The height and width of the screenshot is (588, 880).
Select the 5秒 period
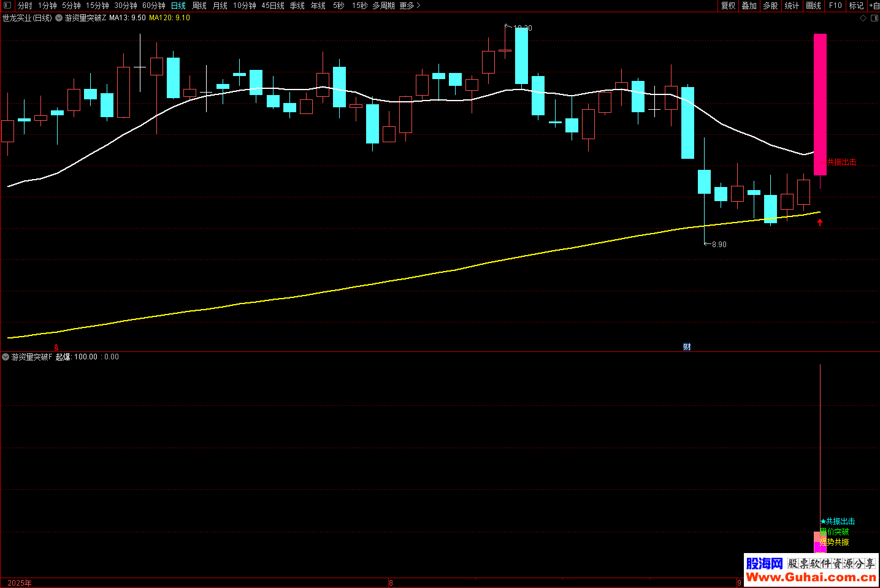click(339, 6)
